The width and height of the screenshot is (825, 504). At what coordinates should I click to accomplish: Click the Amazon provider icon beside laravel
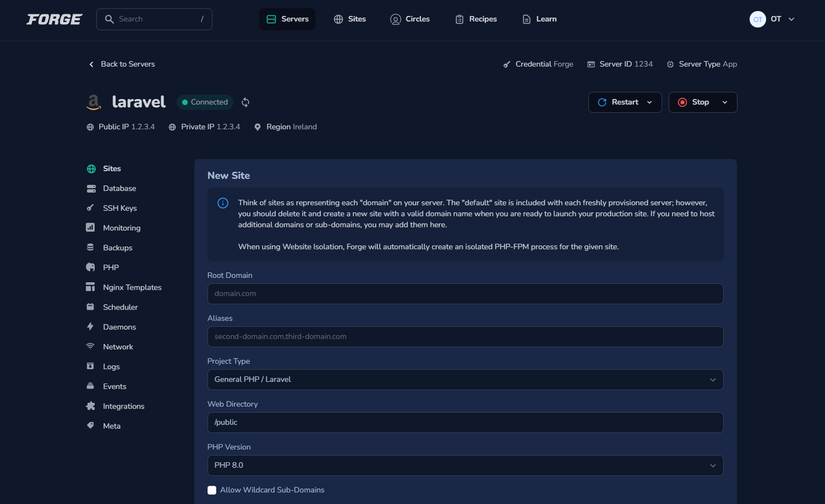94,102
